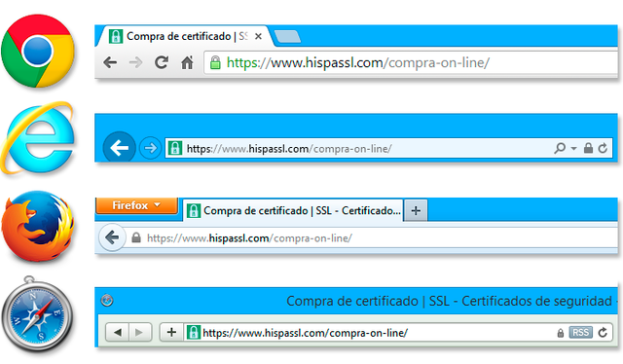Click the Firefox address bar URL

(249, 238)
